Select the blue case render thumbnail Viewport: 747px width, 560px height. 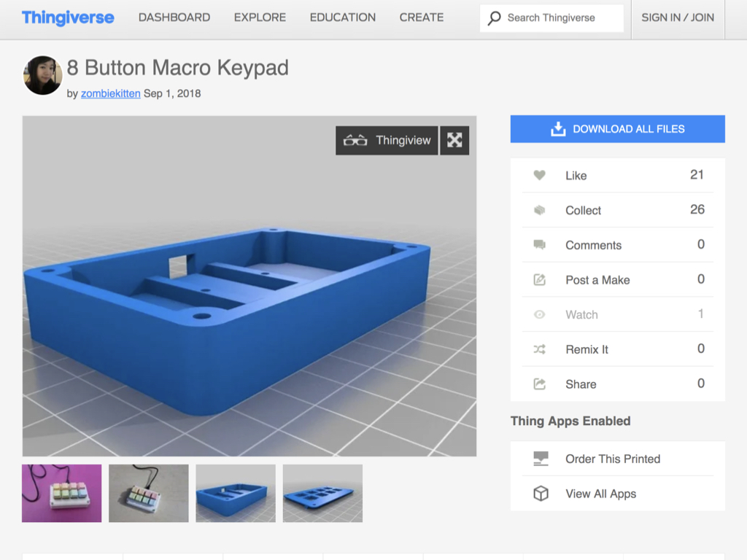[236, 494]
